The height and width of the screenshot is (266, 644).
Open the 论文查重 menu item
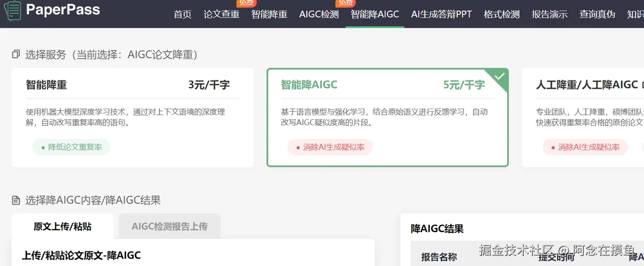pos(221,14)
